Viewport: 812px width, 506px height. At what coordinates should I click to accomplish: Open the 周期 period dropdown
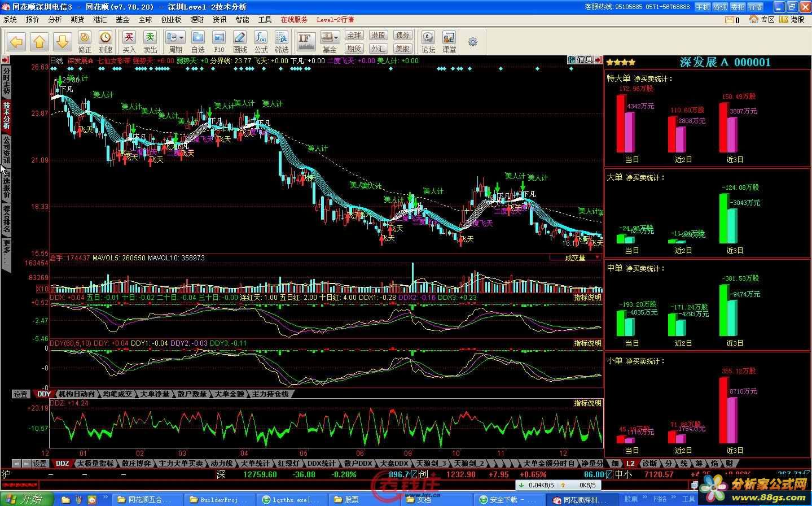175,42
